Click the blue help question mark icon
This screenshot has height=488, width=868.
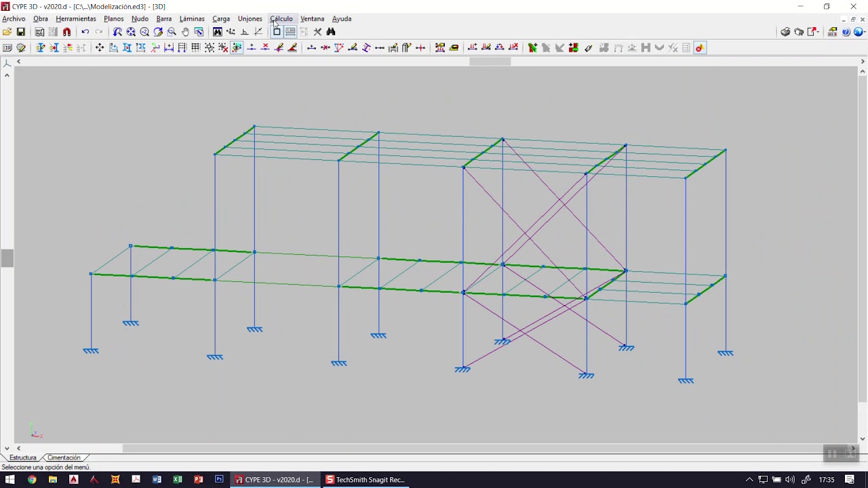click(846, 32)
